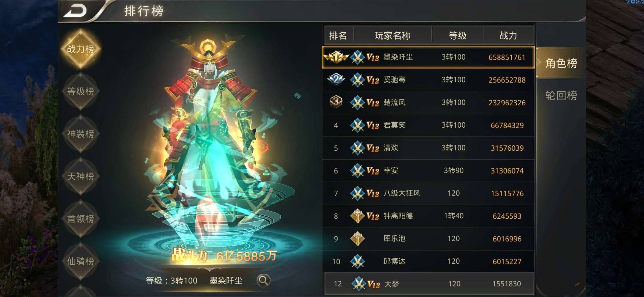Click the gold rank 1 winged badge
Viewport: 644px width, 297px height.
(336, 57)
